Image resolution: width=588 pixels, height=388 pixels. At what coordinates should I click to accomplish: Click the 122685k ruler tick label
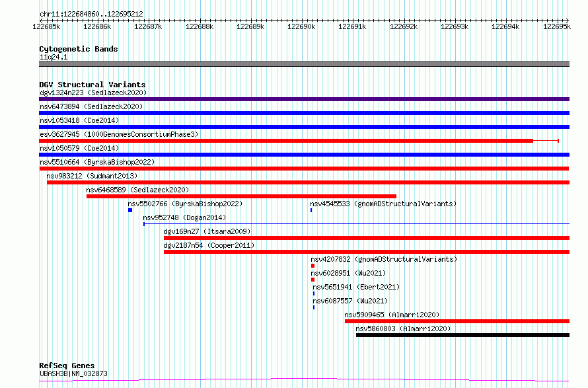[46, 26]
